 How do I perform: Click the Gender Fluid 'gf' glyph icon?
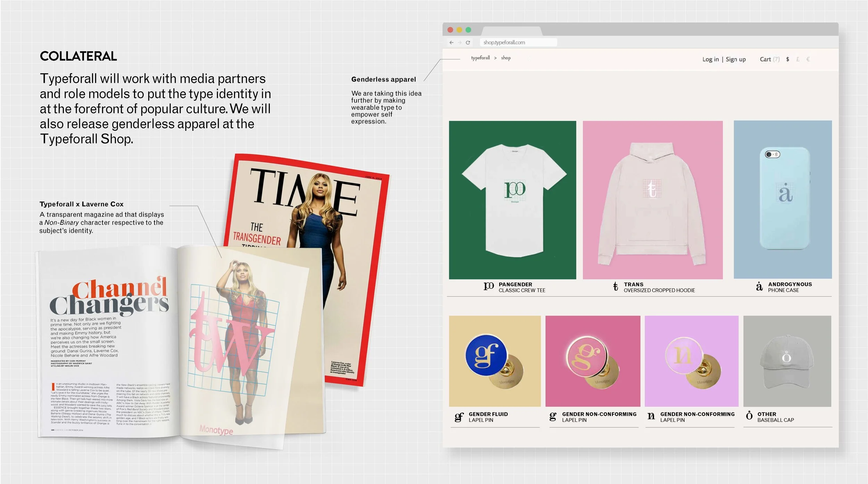[459, 417]
